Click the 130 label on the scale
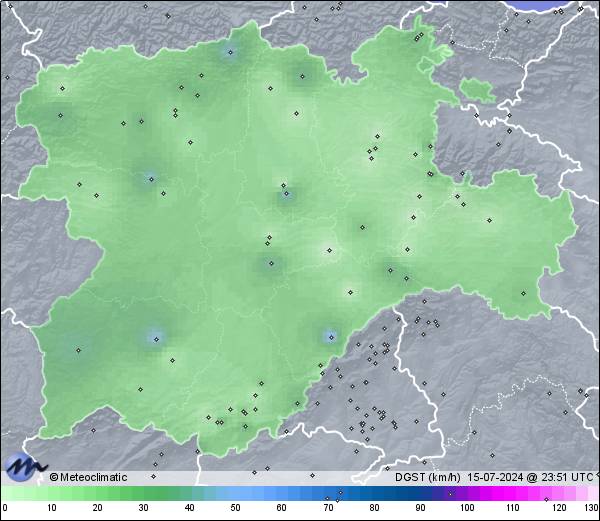600x521 pixels. click(592, 508)
